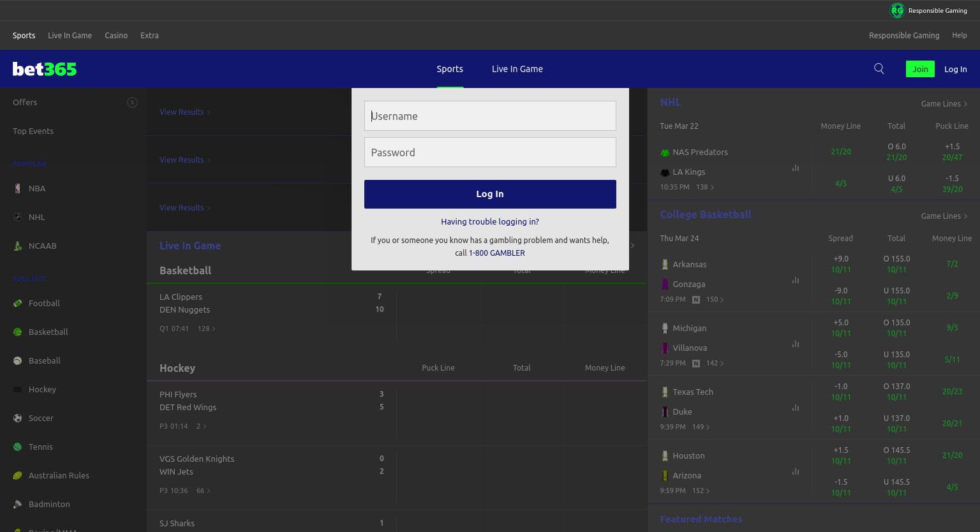The width and height of the screenshot is (980, 532).
Task: Click Gonzaga jersey icon
Action: pos(665,284)
